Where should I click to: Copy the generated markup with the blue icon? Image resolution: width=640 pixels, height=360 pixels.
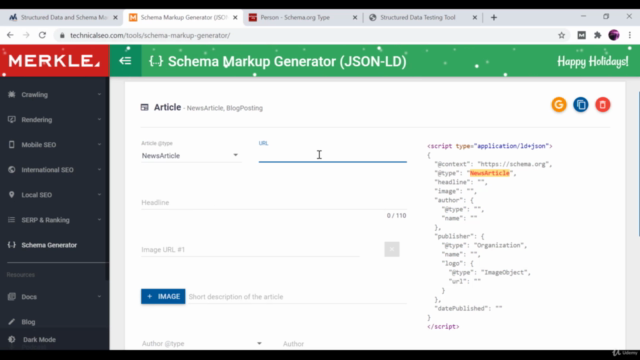pos(581,105)
